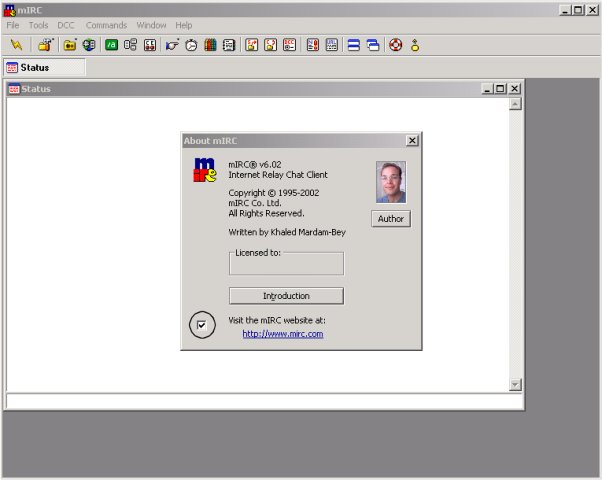Toggle the checkbox in About mIRC dialog

(x=202, y=325)
